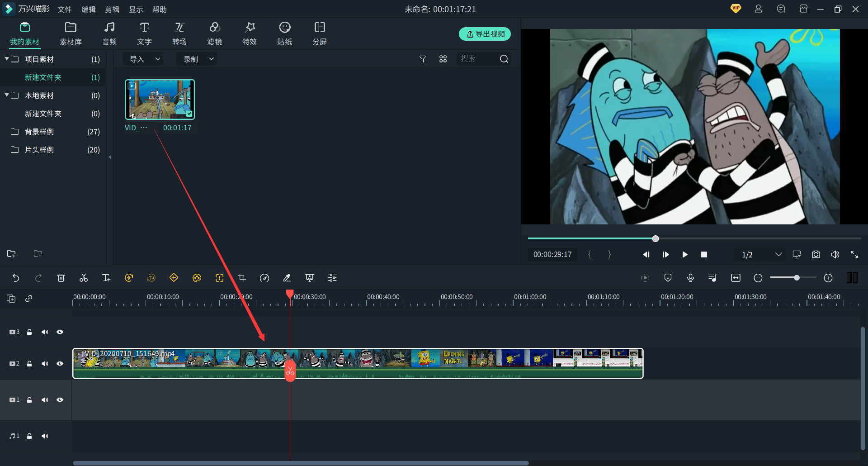Open the 录制 record dropdown
Screen dimensions: 868x466
coord(197,59)
